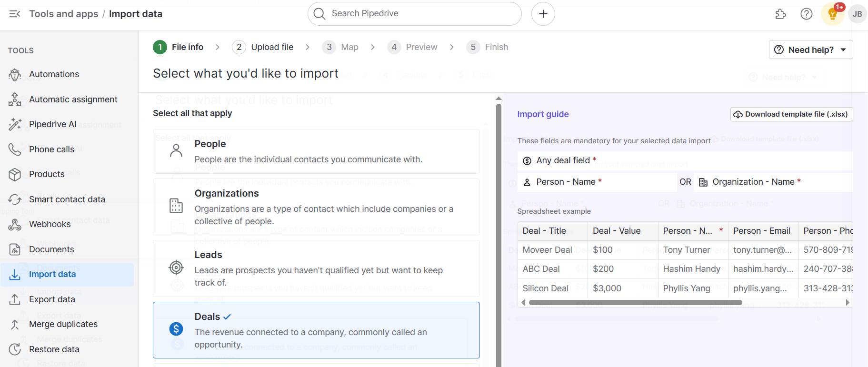The image size is (868, 367).
Task: Open the Automations tool icon
Action: [15, 74]
